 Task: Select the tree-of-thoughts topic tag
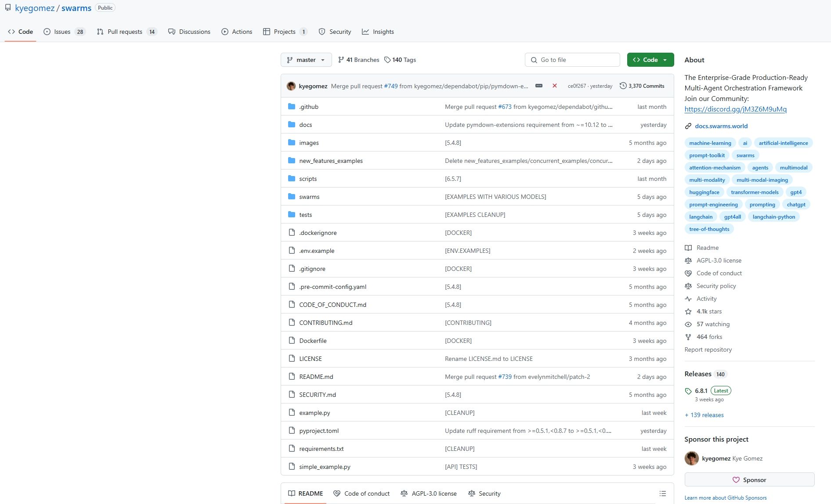tap(709, 229)
